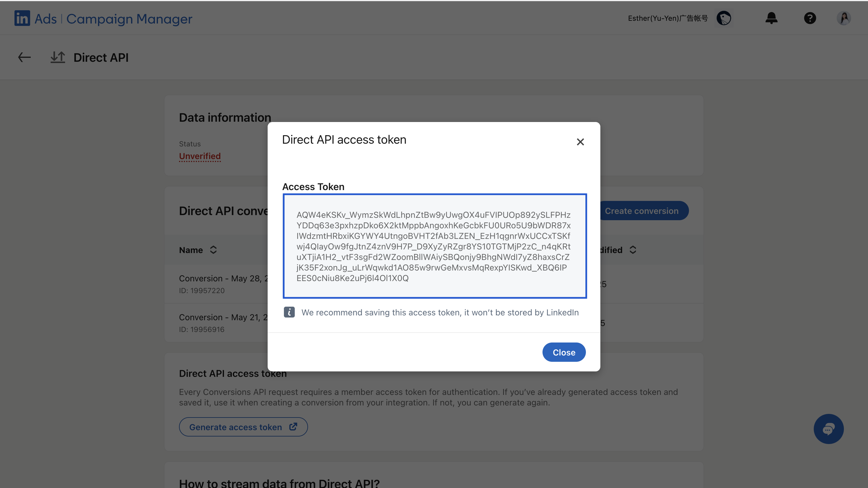The height and width of the screenshot is (488, 868).
Task: Click the Every Conversions API request description
Action: (x=428, y=397)
